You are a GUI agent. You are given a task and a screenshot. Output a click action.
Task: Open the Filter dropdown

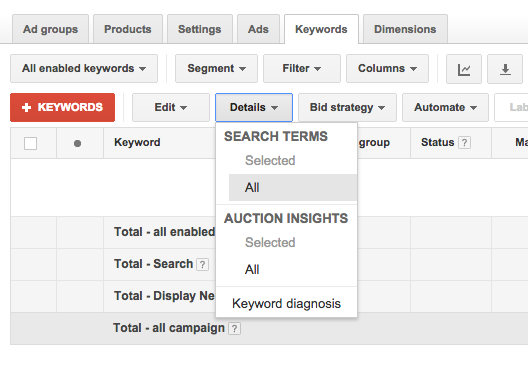[x=302, y=69]
